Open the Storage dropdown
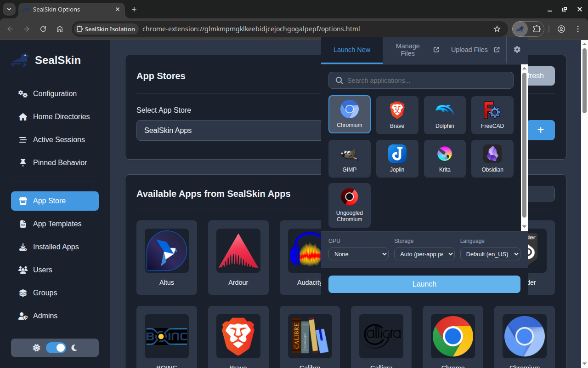Image resolution: width=588 pixels, height=368 pixels. click(424, 254)
